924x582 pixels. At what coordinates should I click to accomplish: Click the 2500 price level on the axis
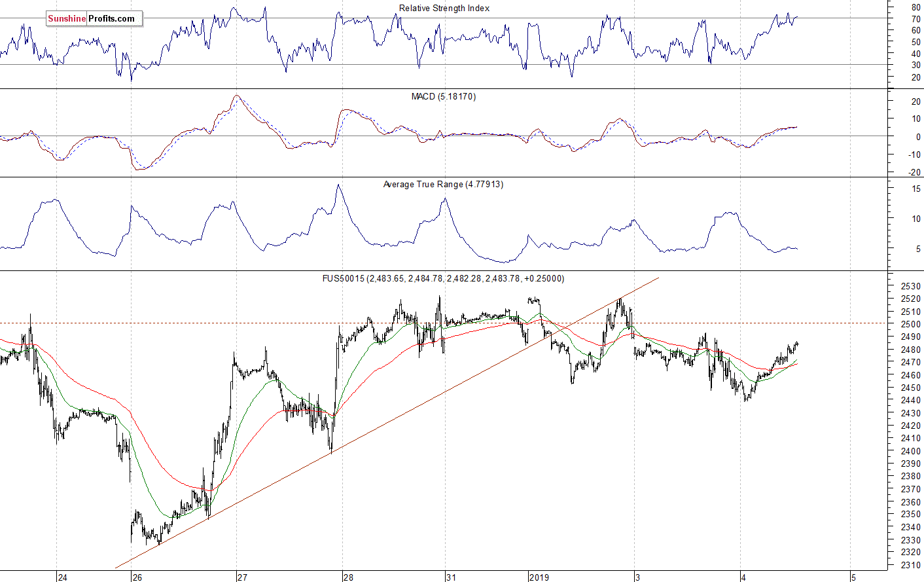[911, 324]
